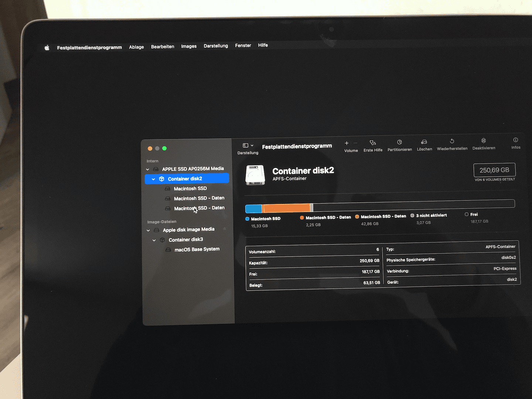The height and width of the screenshot is (399, 532).
Task: Click the large Container disk2 drive image
Action: tap(255, 175)
